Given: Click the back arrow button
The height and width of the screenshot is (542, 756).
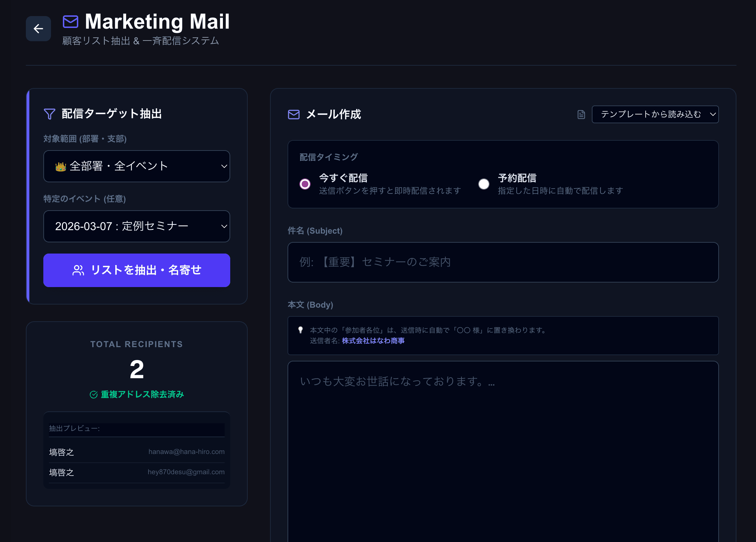Looking at the screenshot, I should [x=38, y=29].
